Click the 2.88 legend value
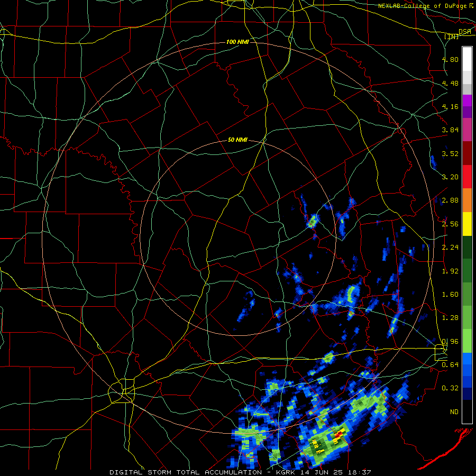This screenshot has height=476, width=476. [450, 200]
